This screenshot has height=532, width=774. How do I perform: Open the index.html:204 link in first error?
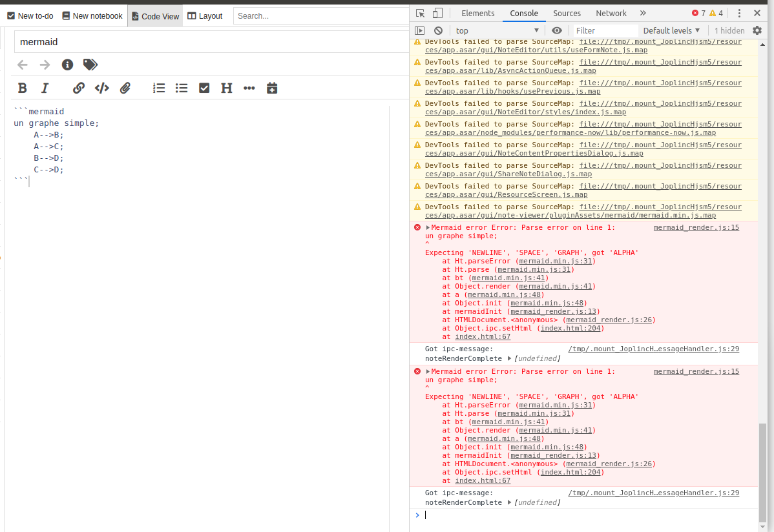pyautogui.click(x=570, y=328)
